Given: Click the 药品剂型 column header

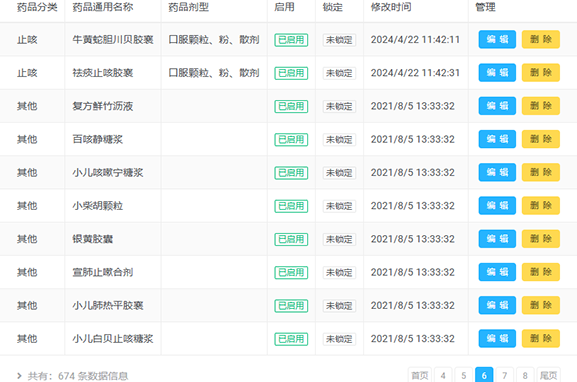Looking at the screenshot, I should 188,7.
